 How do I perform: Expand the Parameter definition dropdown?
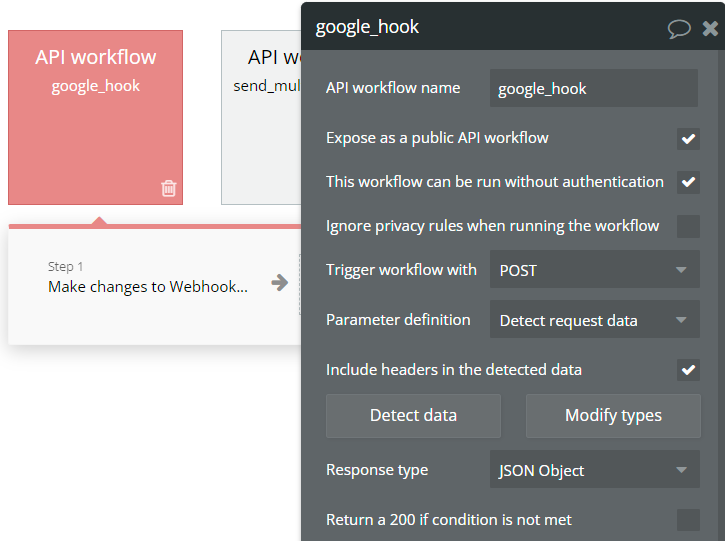(594, 320)
